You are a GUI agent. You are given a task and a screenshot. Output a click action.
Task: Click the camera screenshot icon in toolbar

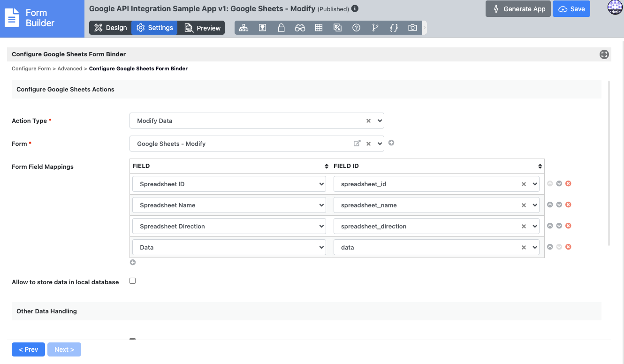coord(412,28)
